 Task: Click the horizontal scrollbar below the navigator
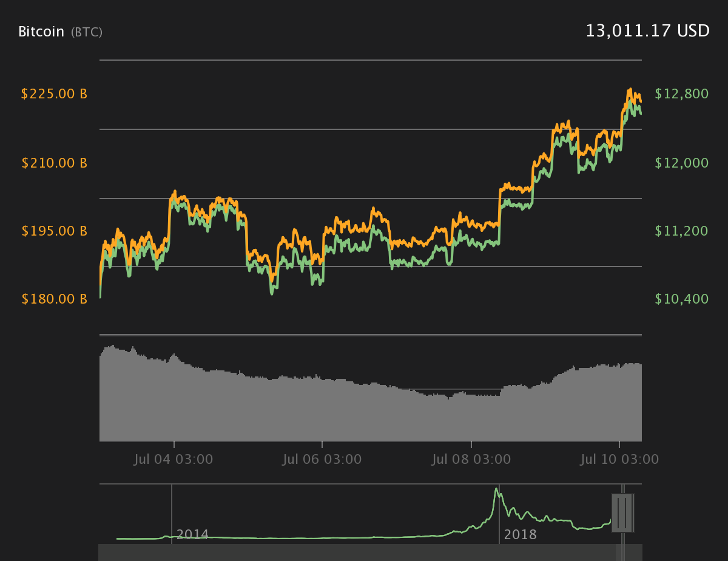point(370,552)
